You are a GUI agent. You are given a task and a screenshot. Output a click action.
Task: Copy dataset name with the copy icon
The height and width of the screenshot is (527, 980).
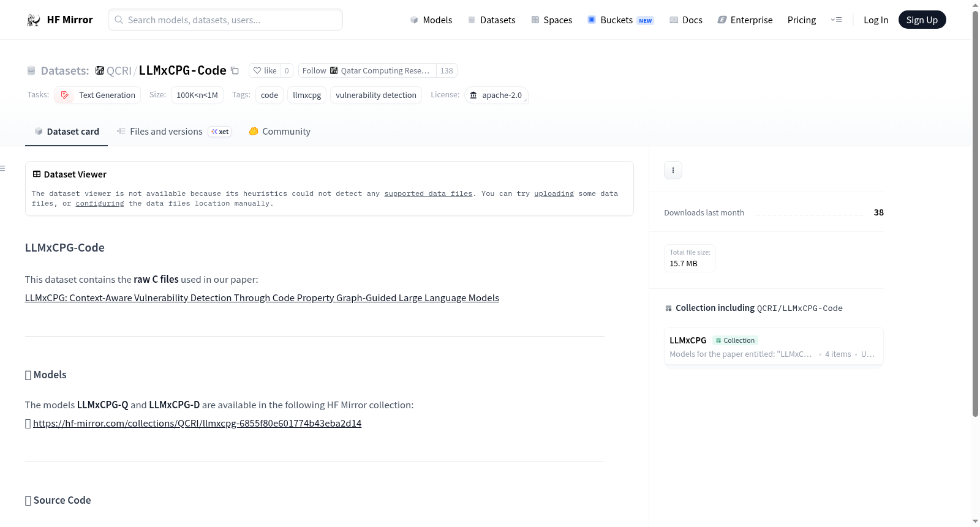point(235,70)
